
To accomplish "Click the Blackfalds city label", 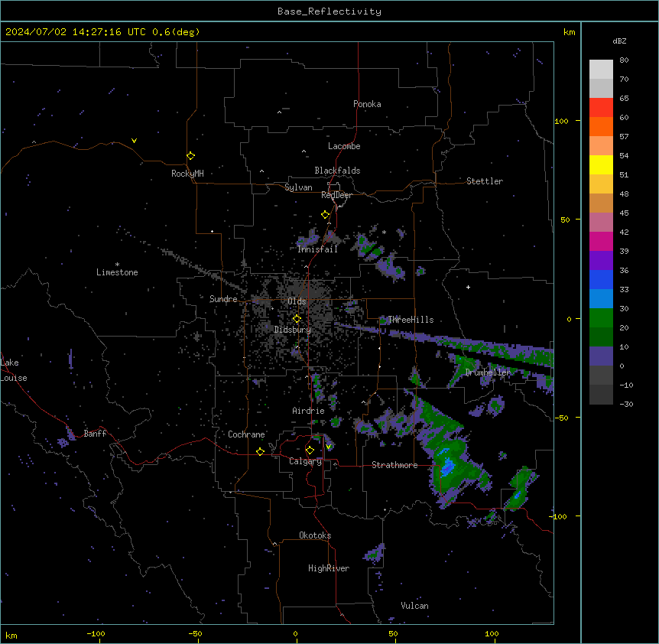I will pos(337,171).
